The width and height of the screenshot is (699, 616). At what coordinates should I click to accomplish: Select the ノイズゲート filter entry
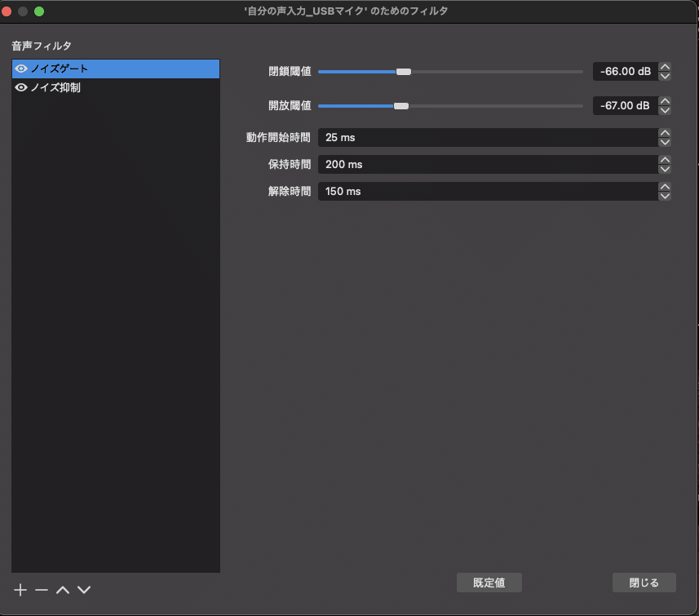point(98,69)
